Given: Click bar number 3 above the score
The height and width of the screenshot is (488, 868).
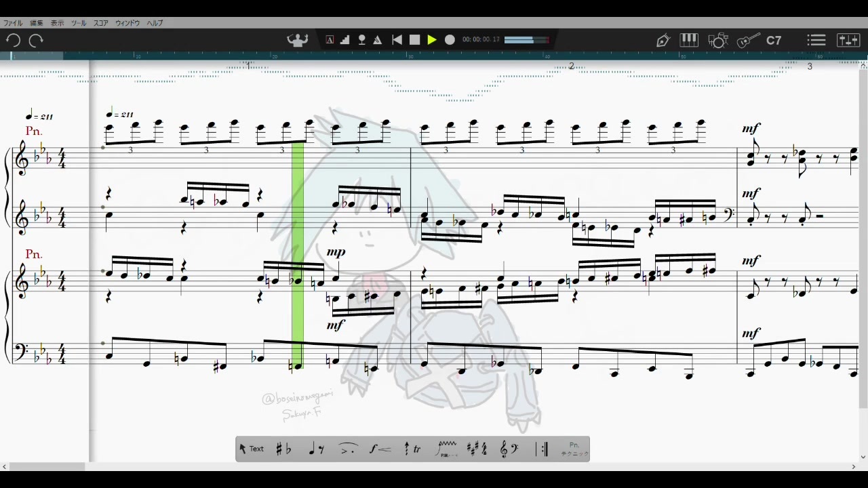Looking at the screenshot, I should [x=810, y=66].
